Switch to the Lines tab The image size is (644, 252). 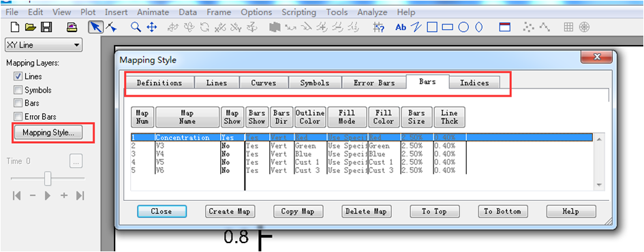(x=217, y=82)
